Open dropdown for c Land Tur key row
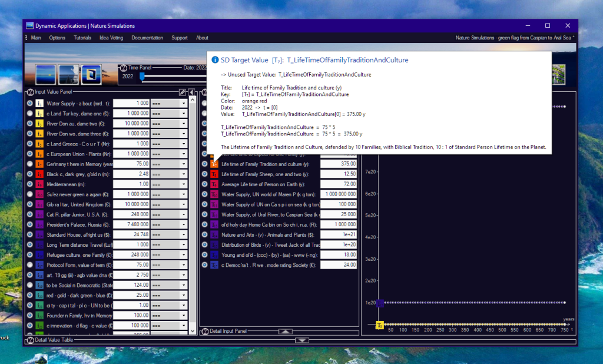The width and height of the screenshot is (603, 364). (x=184, y=113)
